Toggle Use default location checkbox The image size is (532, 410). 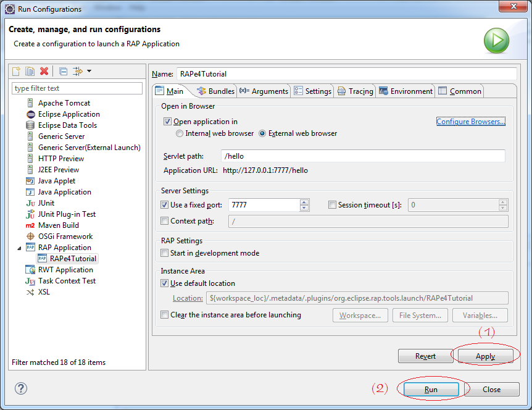165,283
